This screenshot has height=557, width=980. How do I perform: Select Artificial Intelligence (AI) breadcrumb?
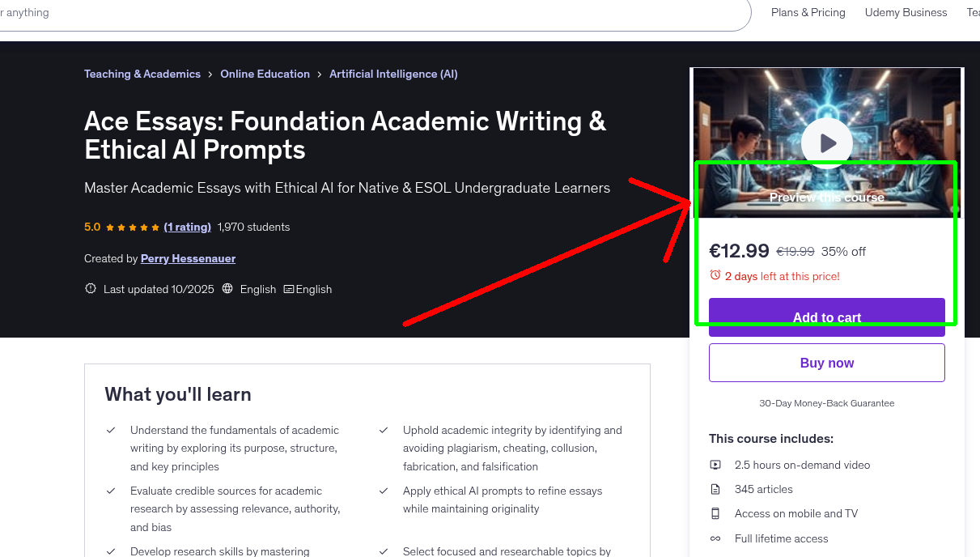click(x=392, y=74)
